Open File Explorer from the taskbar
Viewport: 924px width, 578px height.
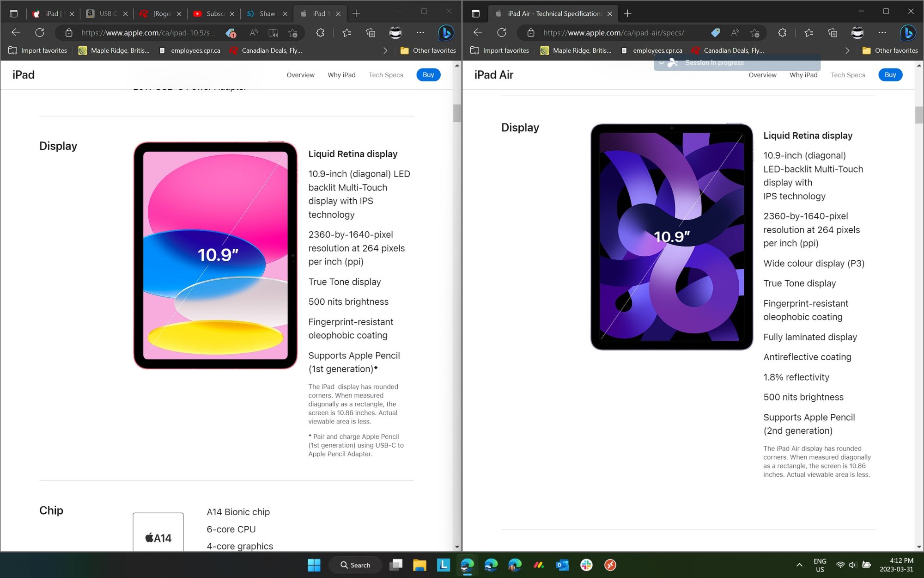pos(419,565)
